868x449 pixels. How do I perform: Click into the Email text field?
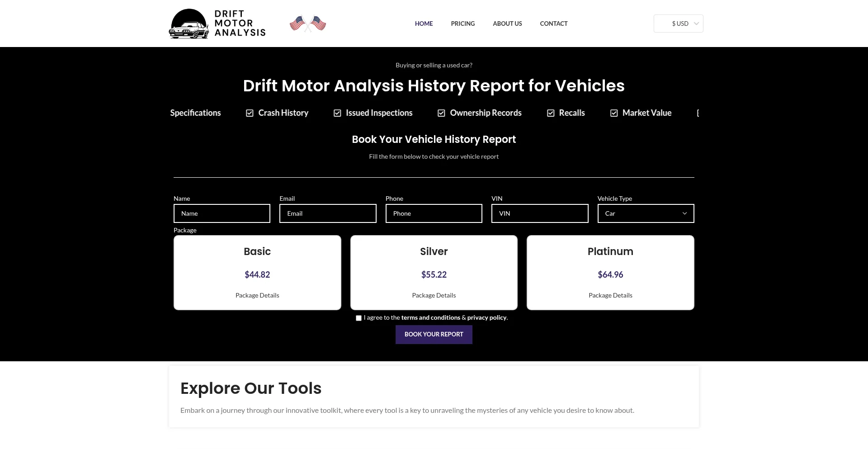(x=328, y=213)
